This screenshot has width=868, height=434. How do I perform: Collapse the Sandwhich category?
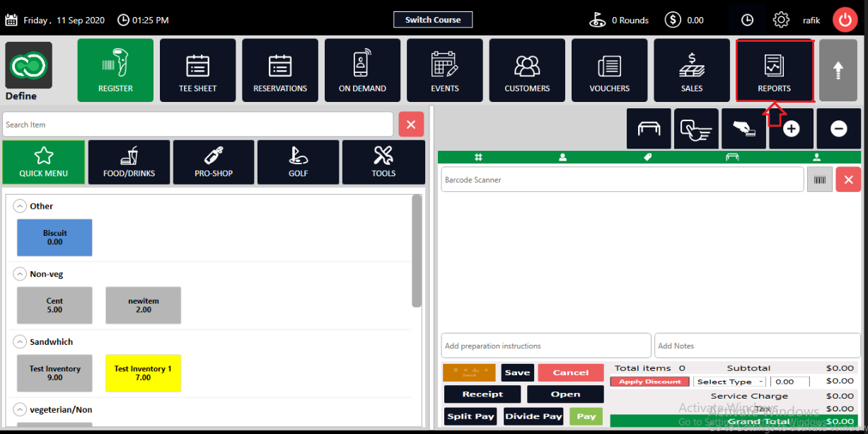coord(20,342)
